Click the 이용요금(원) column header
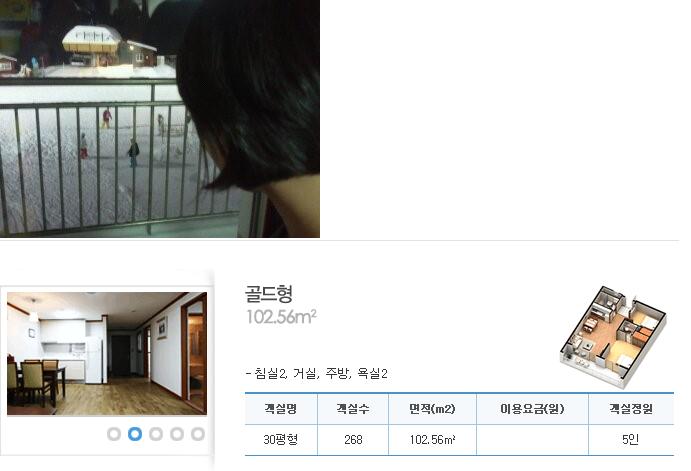This screenshot has width=691, height=471. [x=532, y=409]
